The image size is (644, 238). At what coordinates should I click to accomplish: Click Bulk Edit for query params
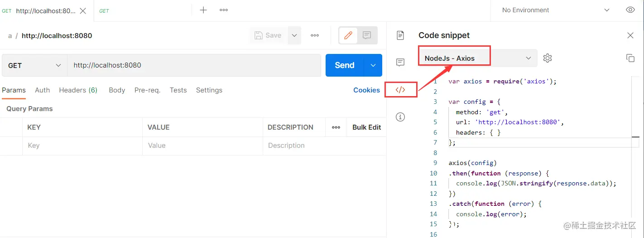tap(367, 127)
